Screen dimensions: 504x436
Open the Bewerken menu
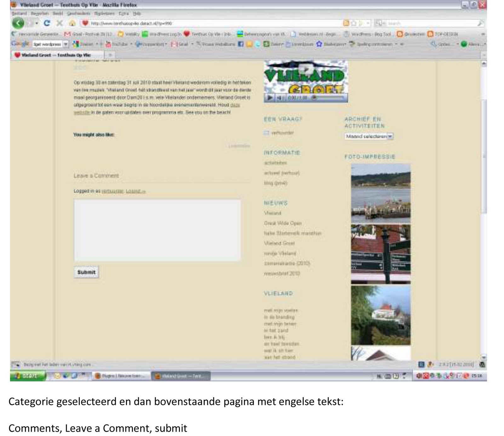[40, 14]
